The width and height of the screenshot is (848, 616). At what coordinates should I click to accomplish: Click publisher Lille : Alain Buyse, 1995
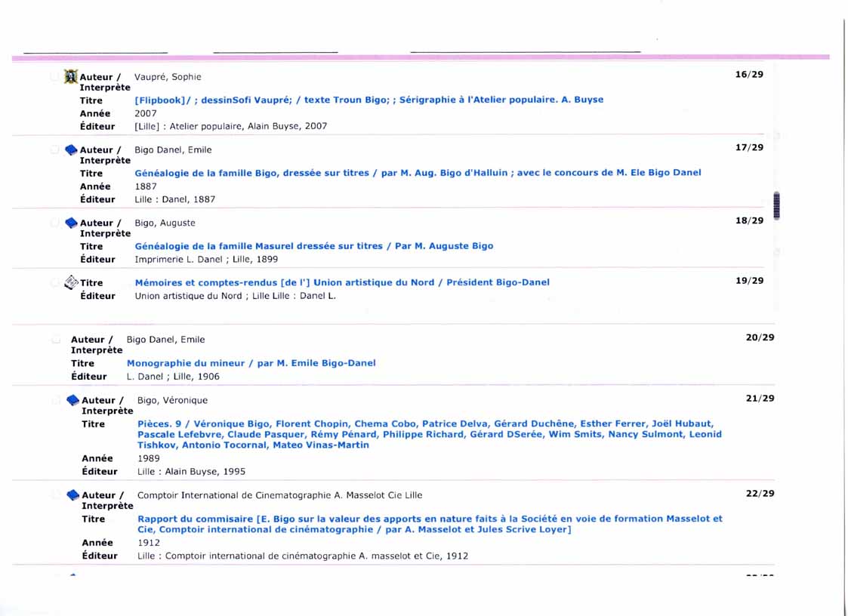pyautogui.click(x=192, y=472)
